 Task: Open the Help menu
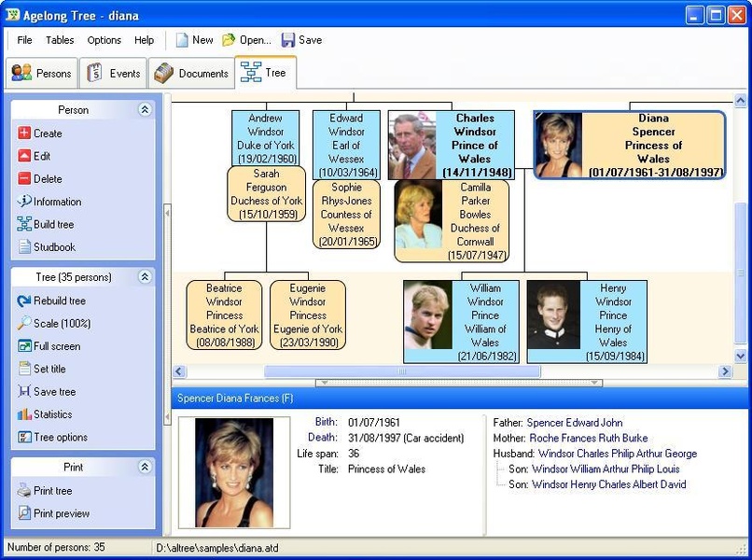point(144,40)
